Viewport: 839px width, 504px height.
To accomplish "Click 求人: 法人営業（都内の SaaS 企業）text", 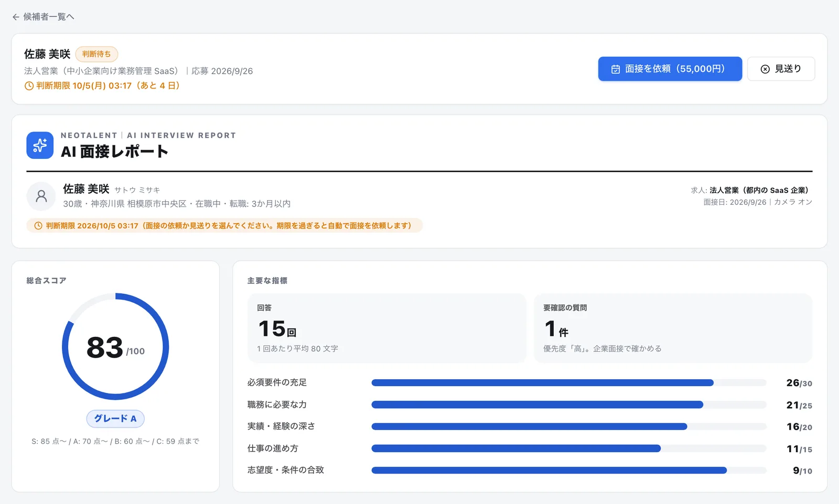I will click(751, 190).
